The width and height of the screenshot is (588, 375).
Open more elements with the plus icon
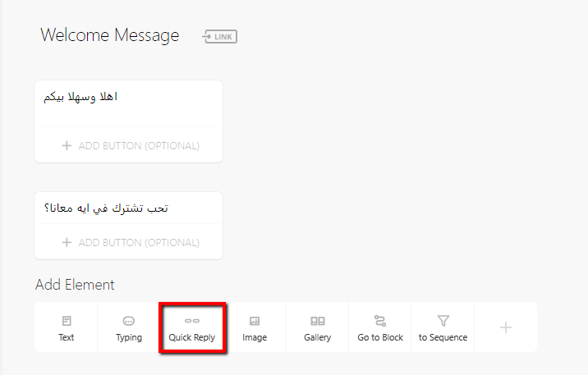click(x=506, y=327)
